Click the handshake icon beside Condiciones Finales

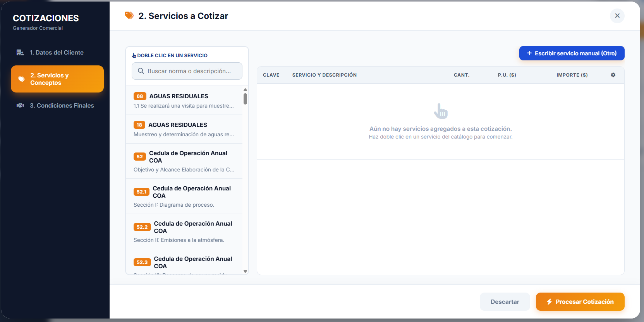coord(20,106)
